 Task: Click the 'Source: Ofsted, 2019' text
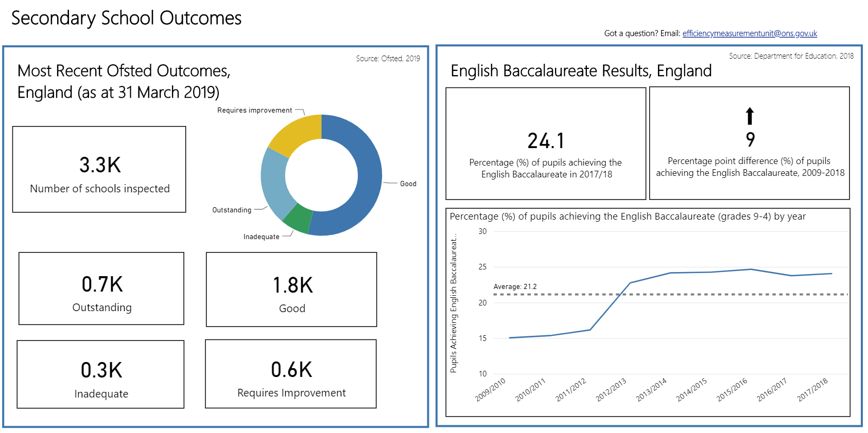[388, 59]
